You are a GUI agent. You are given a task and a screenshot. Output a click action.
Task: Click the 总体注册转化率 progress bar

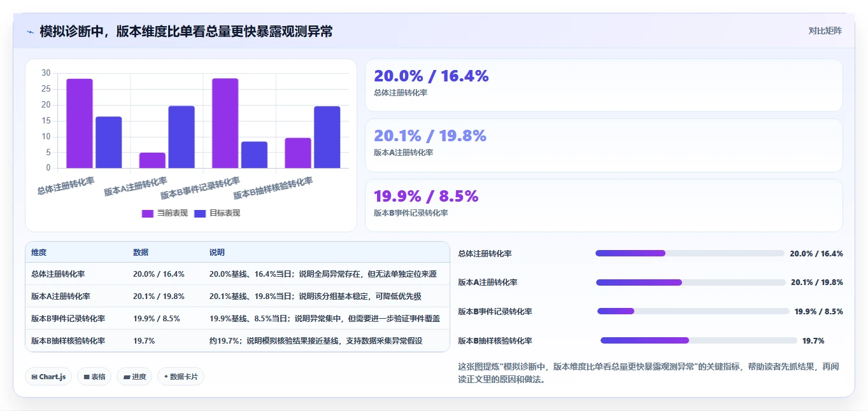coord(690,253)
